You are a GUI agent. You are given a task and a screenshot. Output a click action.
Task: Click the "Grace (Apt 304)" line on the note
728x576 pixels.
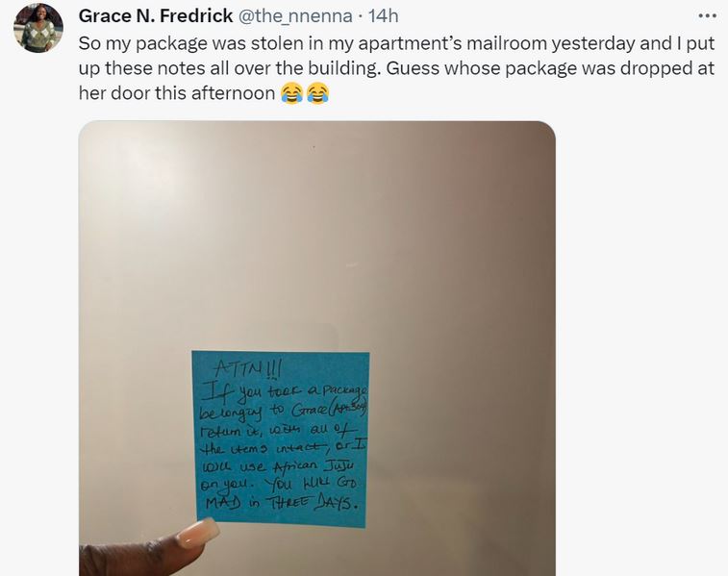pos(330,411)
